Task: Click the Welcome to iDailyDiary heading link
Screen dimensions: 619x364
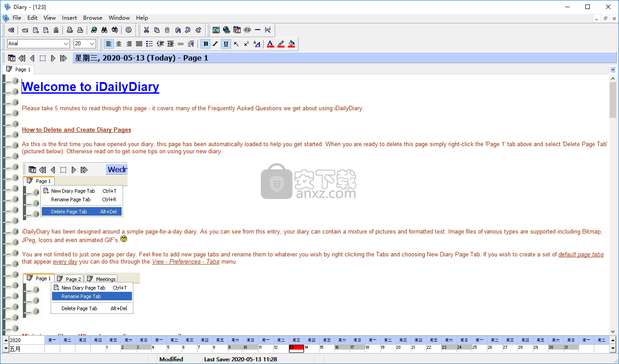Action: 91,87
